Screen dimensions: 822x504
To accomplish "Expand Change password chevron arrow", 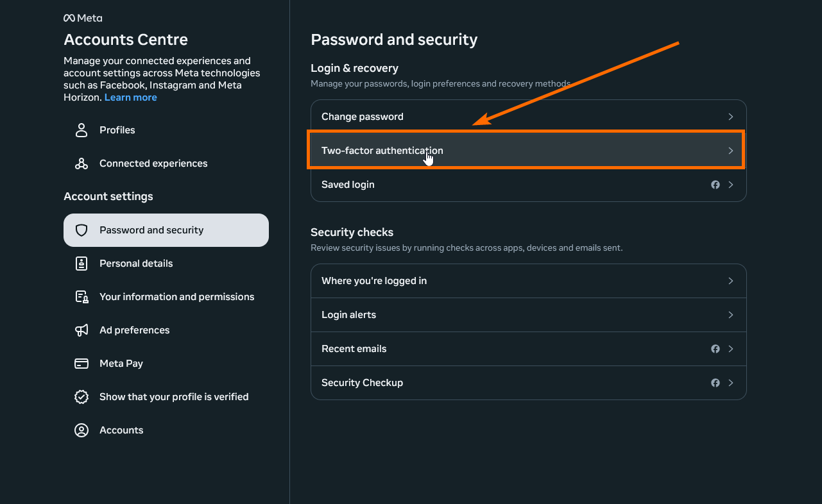I will (730, 117).
